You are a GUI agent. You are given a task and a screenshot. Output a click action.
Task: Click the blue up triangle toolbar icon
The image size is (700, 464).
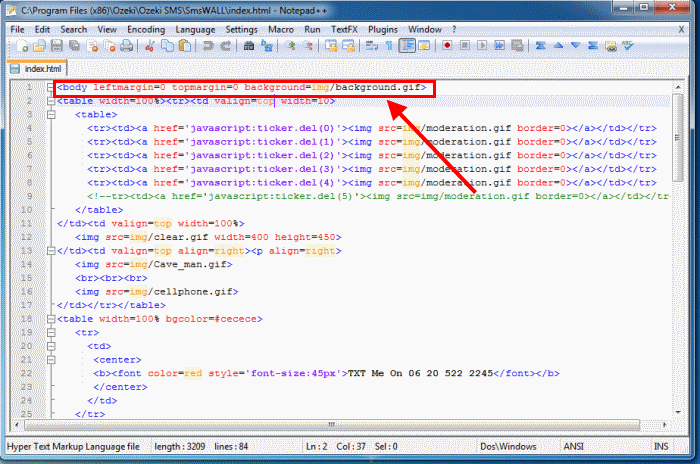click(558, 46)
